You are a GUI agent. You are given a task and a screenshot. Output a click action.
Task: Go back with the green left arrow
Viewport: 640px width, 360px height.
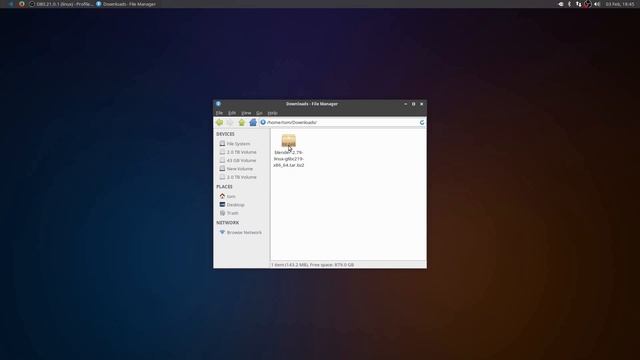point(220,122)
